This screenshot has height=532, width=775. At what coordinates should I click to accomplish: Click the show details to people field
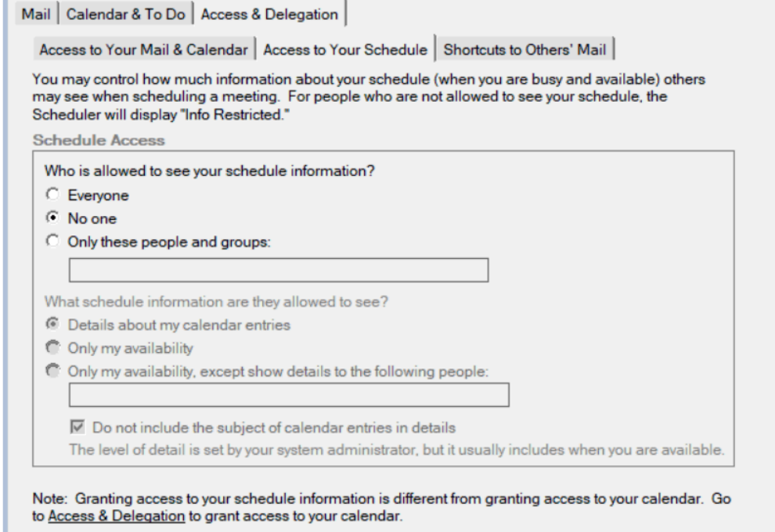click(x=290, y=395)
